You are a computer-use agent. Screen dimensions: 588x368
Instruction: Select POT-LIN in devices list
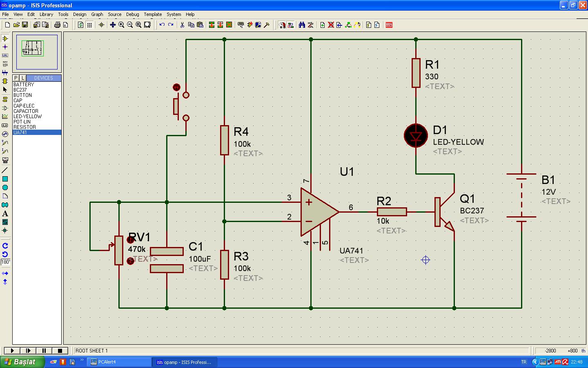coord(37,122)
